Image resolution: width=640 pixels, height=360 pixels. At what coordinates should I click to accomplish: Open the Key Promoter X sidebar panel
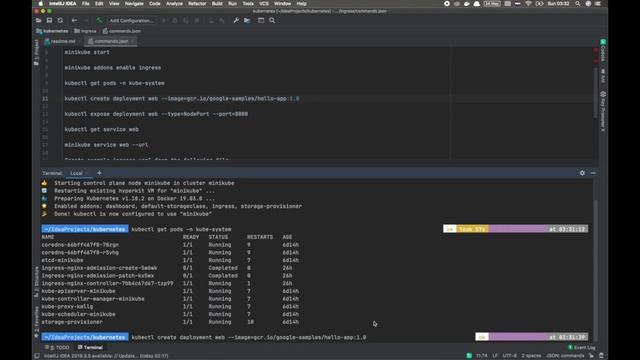603,111
